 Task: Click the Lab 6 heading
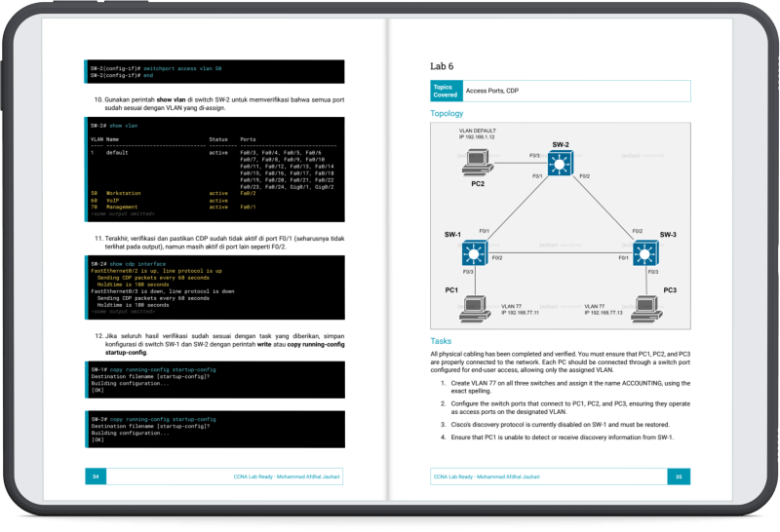pos(442,66)
